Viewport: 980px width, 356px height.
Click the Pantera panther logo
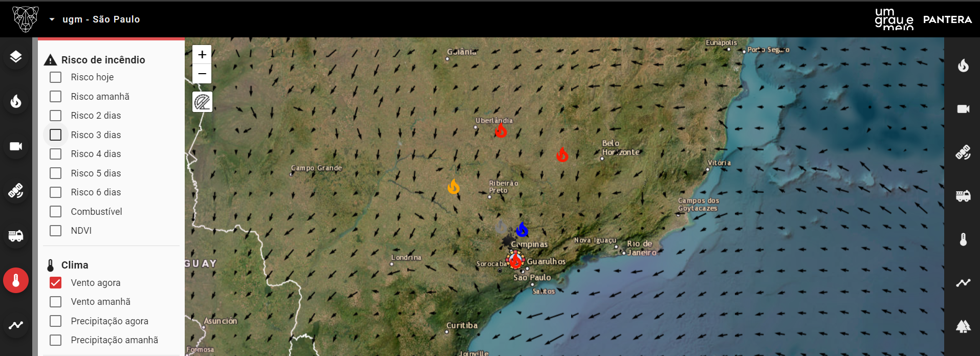tap(26, 19)
